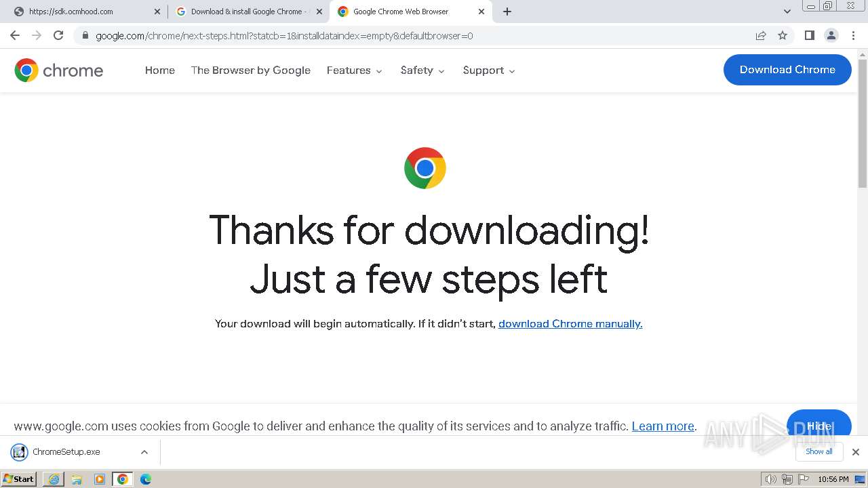Open the browser side panel
The width and height of the screenshot is (868, 488).
click(809, 35)
